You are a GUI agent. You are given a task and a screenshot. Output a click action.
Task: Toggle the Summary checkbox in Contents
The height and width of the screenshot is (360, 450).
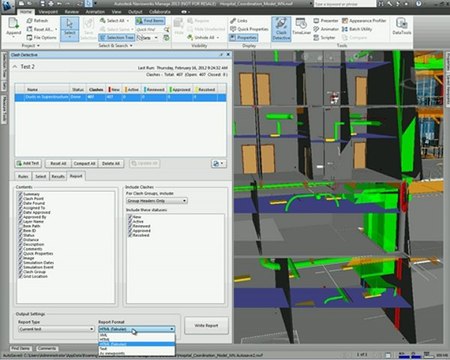coord(20,194)
